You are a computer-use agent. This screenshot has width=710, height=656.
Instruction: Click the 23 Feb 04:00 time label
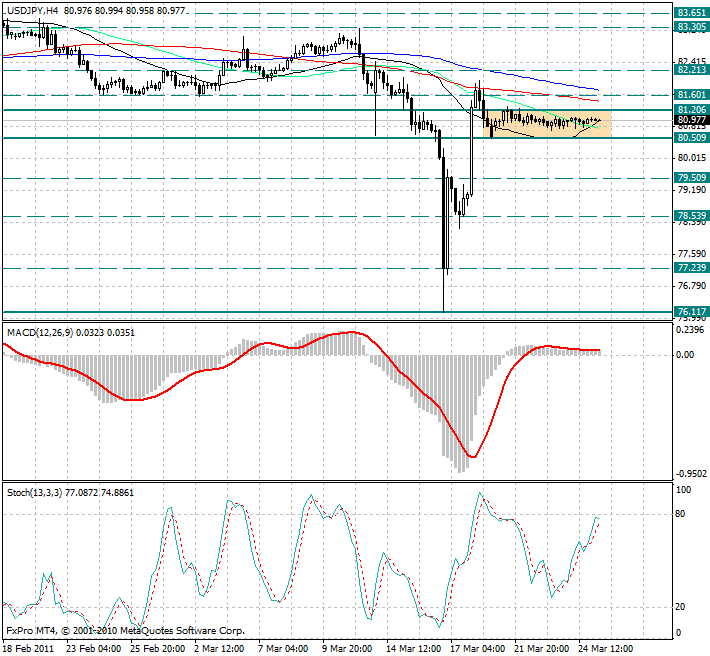[94, 649]
